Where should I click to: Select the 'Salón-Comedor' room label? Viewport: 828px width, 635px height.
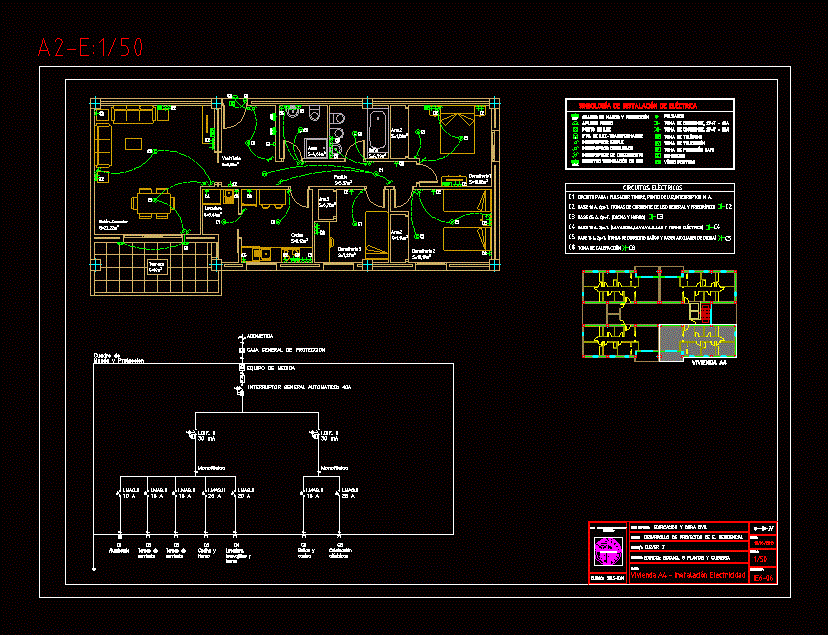point(113,225)
